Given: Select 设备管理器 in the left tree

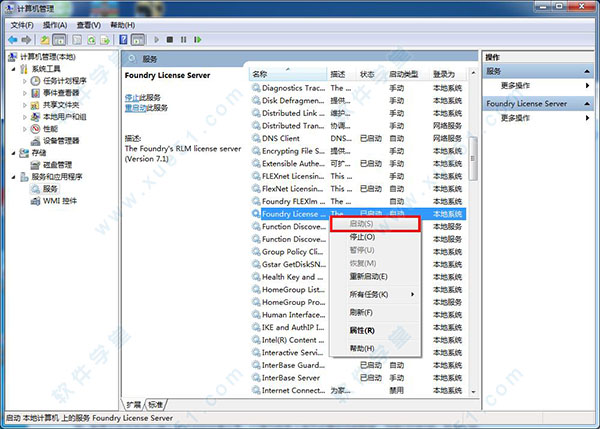Looking at the screenshot, I should point(62,140).
